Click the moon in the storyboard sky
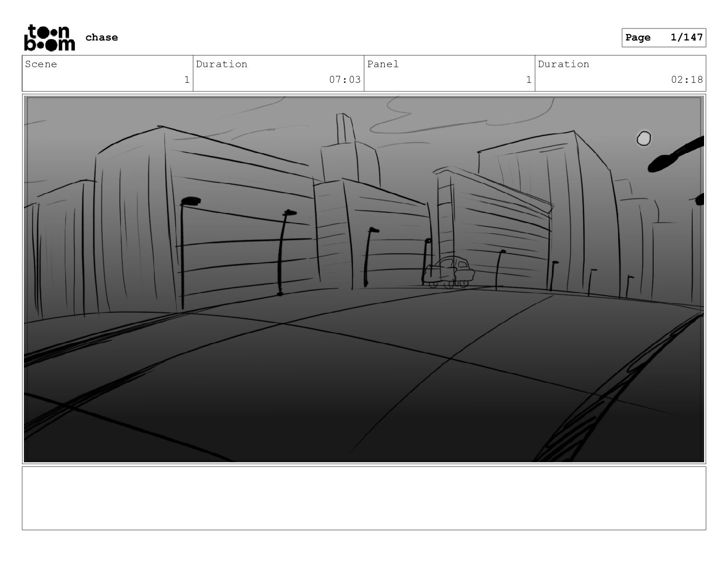728x563 pixels. [x=643, y=138]
